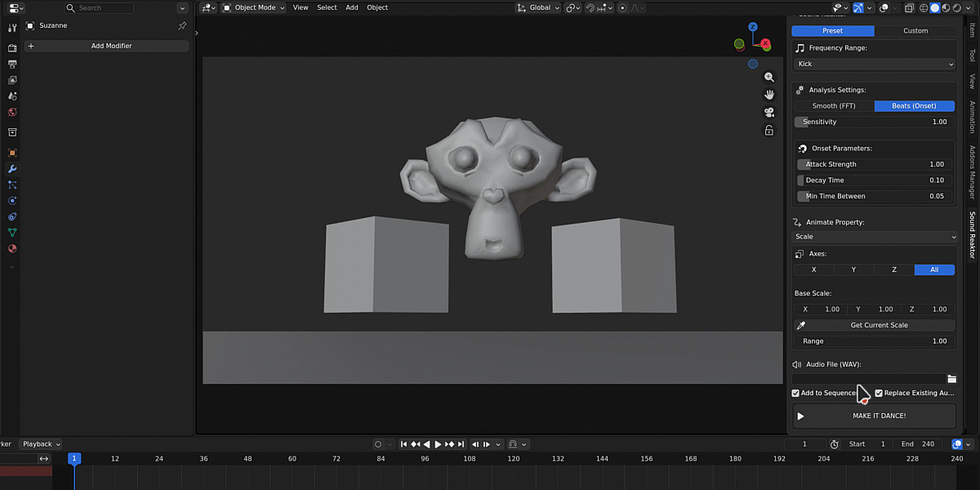Open the Sound Reaktor sidebar tab
This screenshot has width=980, height=490.
point(972,235)
